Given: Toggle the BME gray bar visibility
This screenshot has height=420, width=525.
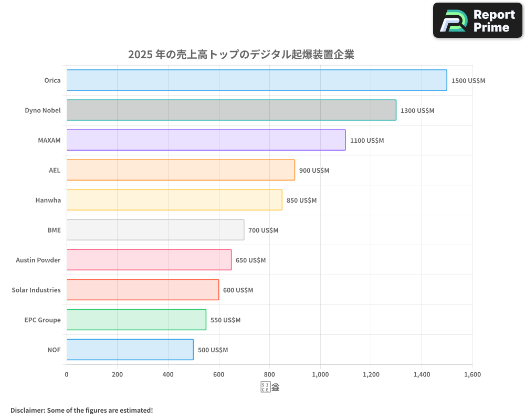Looking at the screenshot, I should [x=155, y=230].
